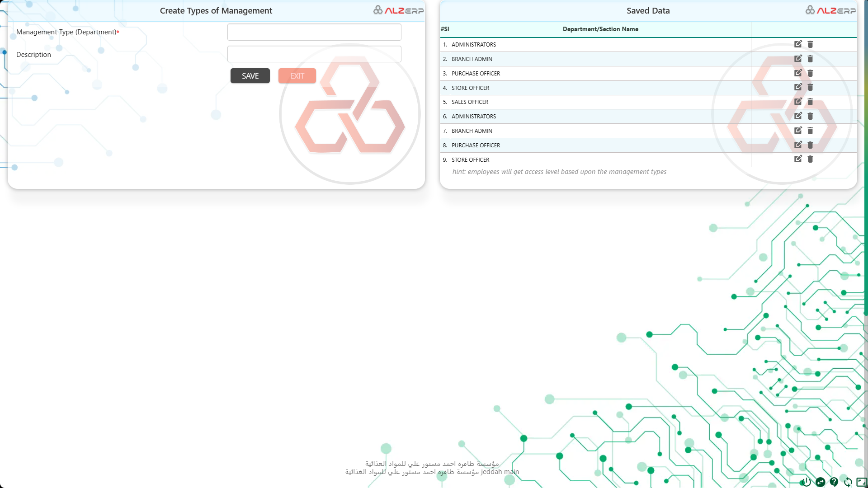Viewport: 868px width, 488px height.
Task: Edit row 8 PURCHASE OFFICER
Action: pyautogui.click(x=798, y=145)
